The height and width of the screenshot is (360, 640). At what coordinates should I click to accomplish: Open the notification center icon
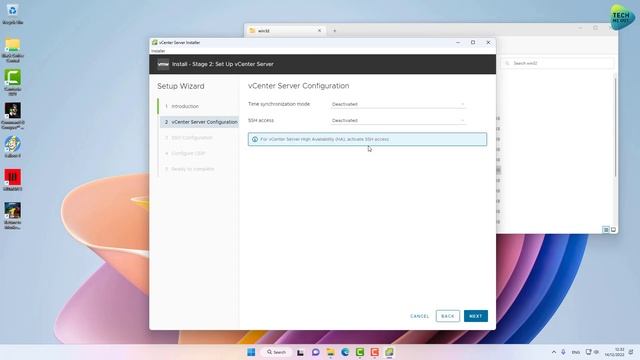[x=631, y=352]
